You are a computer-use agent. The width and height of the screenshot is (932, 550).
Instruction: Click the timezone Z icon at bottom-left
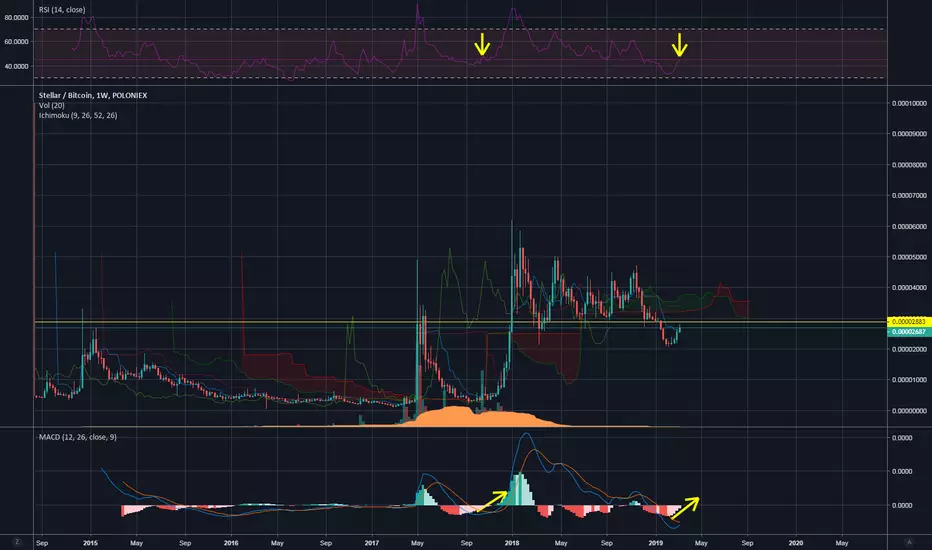tap(17, 542)
